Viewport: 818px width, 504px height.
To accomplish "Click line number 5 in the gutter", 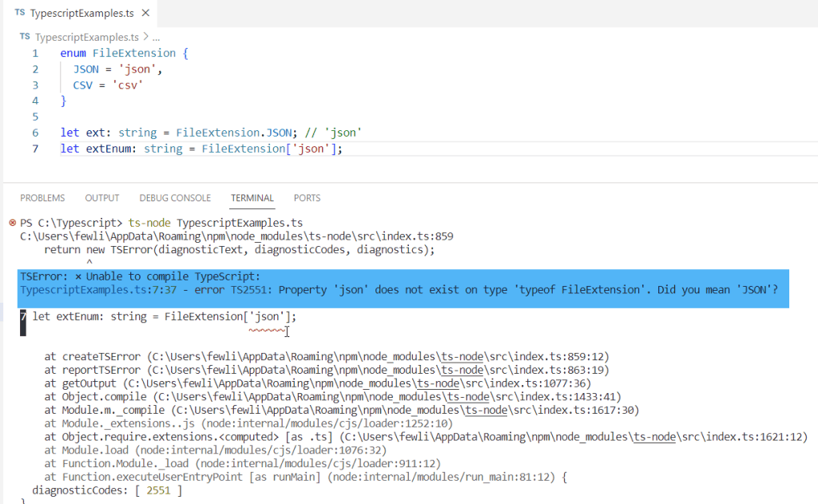I will [35, 117].
